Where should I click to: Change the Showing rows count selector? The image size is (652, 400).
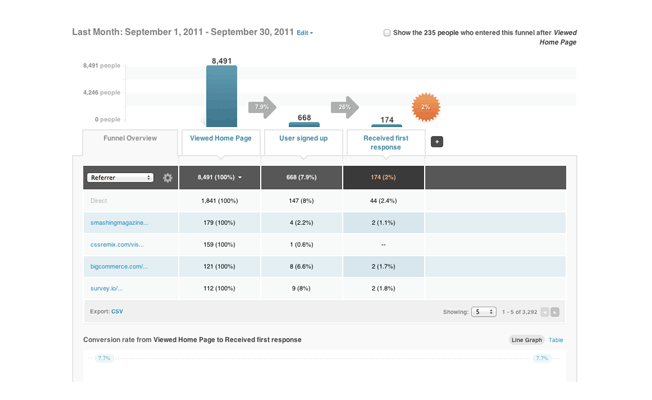point(484,312)
